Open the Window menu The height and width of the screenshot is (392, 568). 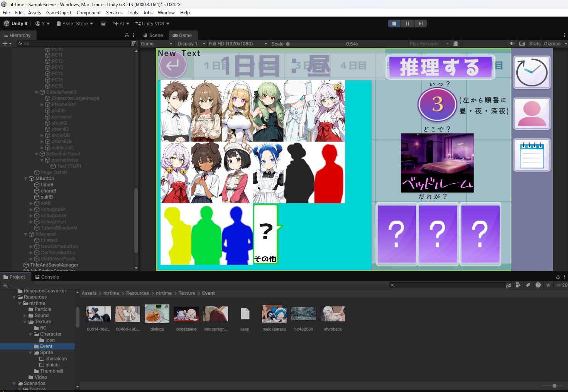coord(166,13)
